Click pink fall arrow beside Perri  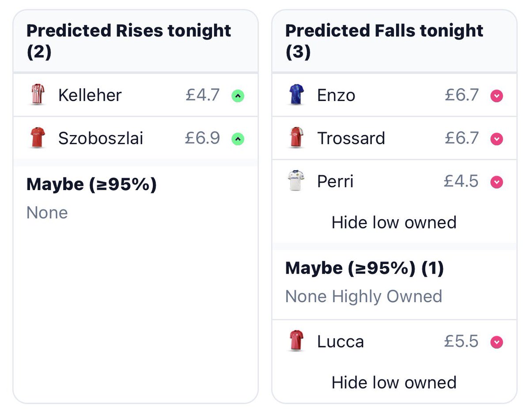[x=497, y=182]
